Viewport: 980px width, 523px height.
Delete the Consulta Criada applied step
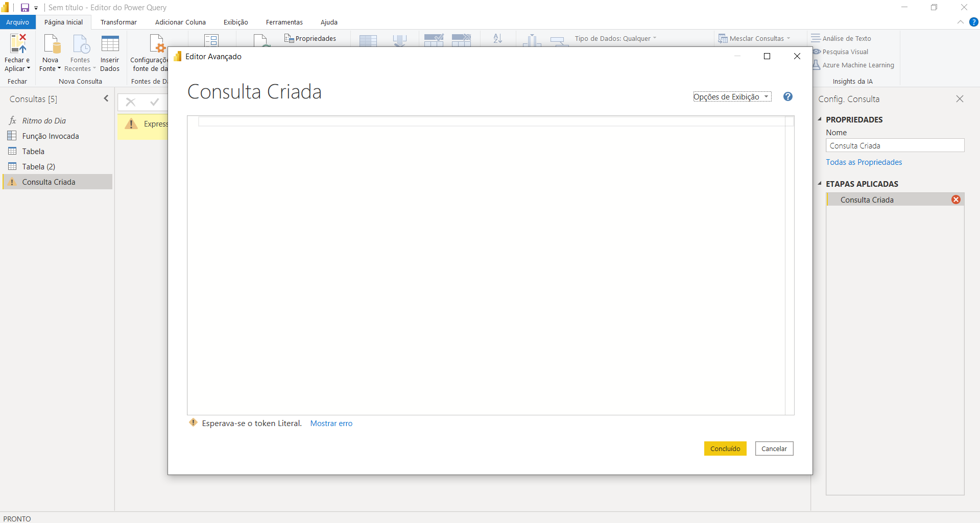pyautogui.click(x=956, y=200)
